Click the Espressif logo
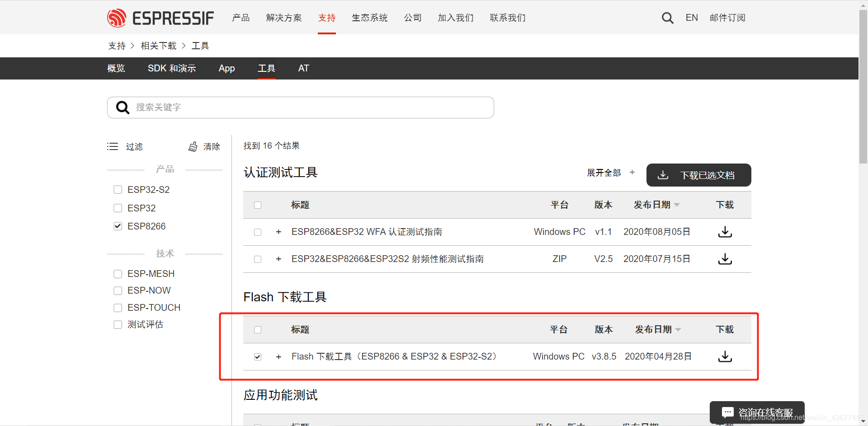This screenshot has width=868, height=426. (x=160, y=18)
